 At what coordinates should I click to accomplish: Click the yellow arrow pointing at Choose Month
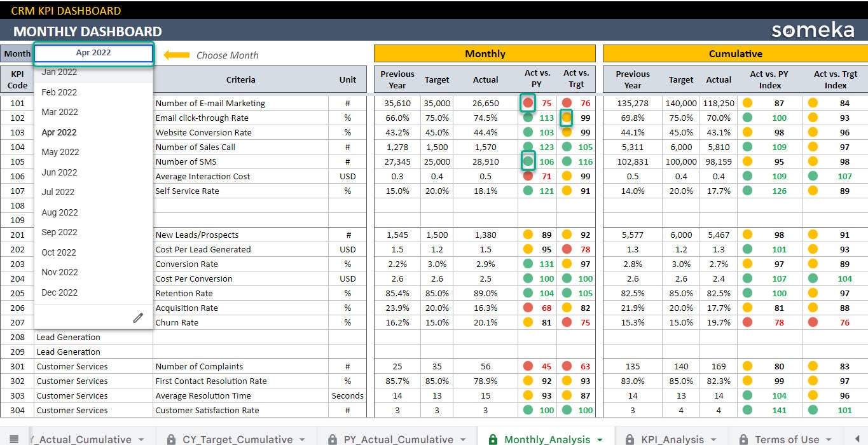click(x=175, y=55)
